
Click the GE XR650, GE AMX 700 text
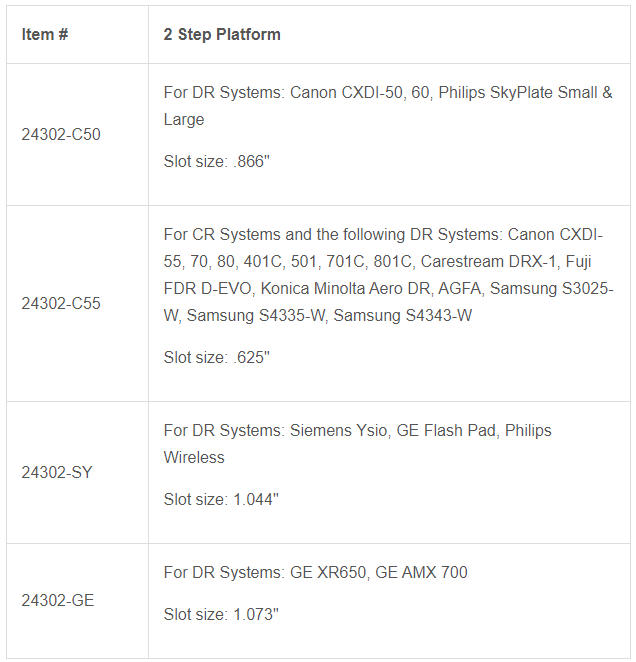coord(379,572)
